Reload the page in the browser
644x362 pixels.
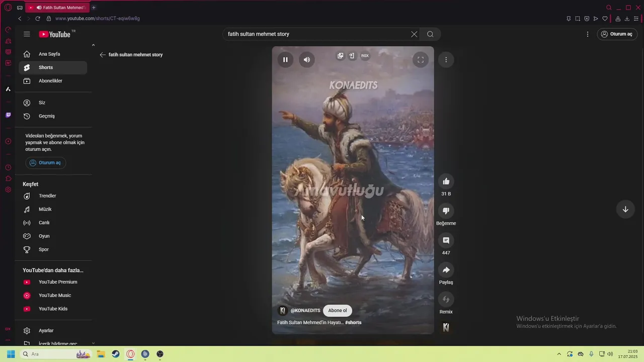pos(38,19)
